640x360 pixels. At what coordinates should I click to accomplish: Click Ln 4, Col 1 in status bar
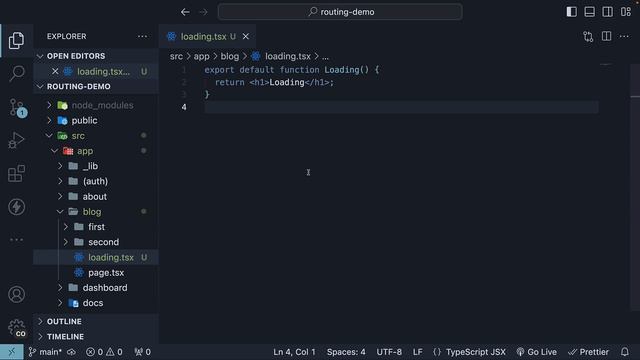(x=294, y=352)
